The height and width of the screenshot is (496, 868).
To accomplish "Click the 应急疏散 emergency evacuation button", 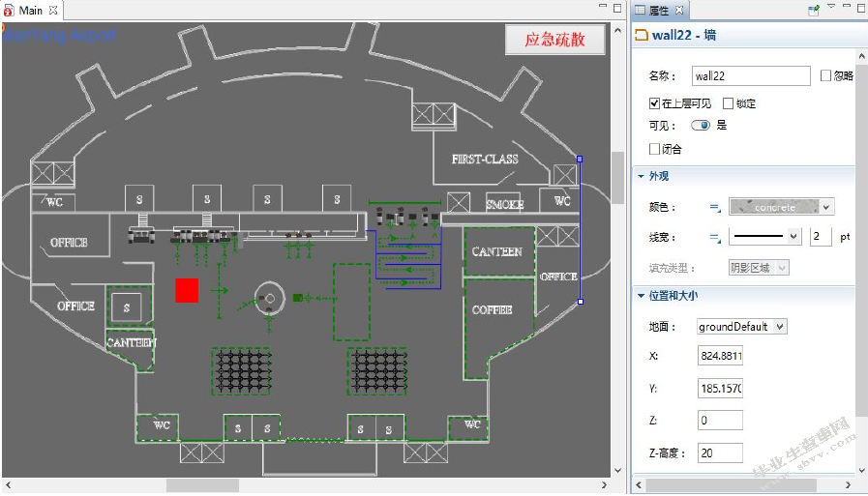I will (554, 40).
